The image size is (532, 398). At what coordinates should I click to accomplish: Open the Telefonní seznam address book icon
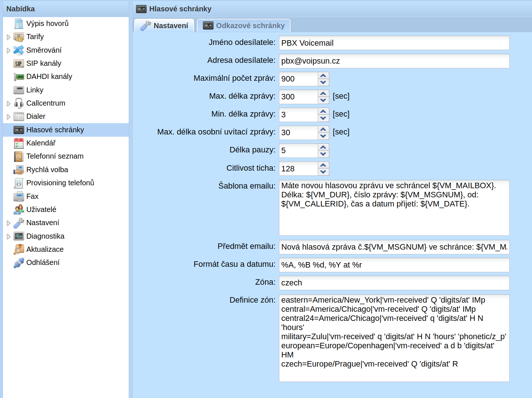coord(19,156)
